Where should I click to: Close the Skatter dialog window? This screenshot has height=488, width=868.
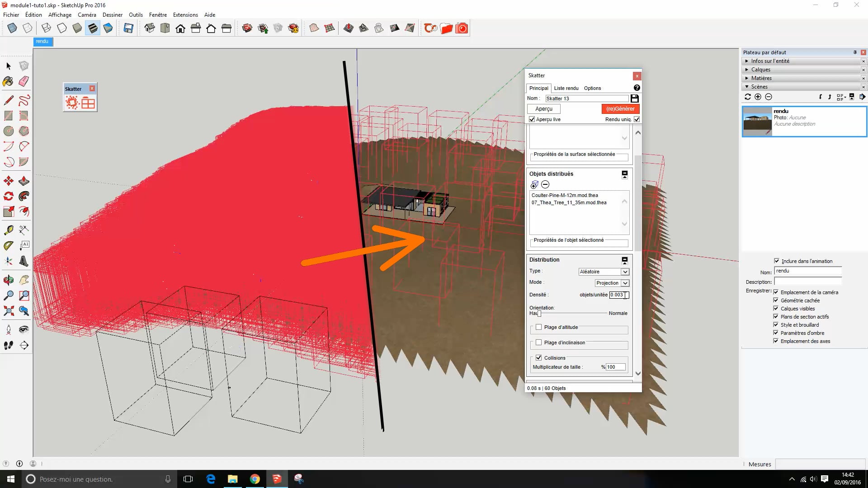tap(637, 76)
